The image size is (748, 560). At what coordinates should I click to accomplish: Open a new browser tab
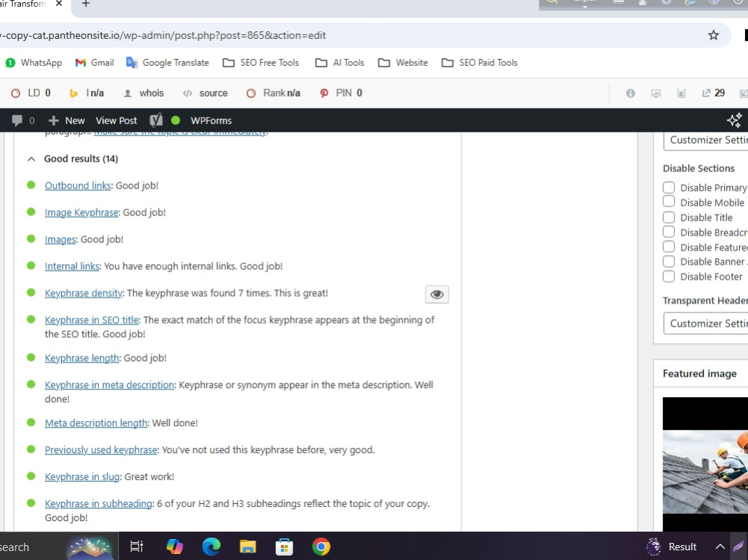[x=86, y=4]
